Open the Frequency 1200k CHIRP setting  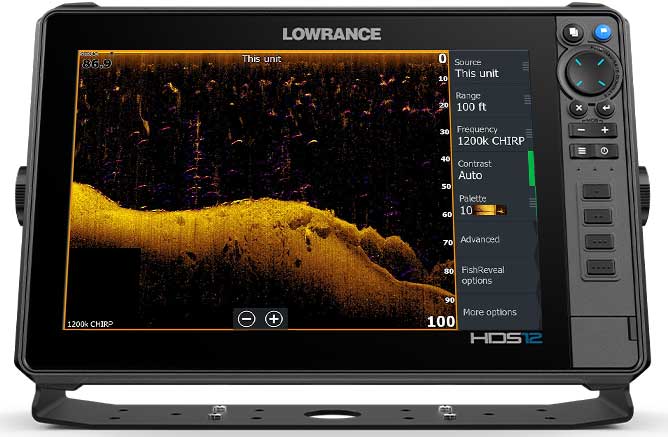pos(492,135)
